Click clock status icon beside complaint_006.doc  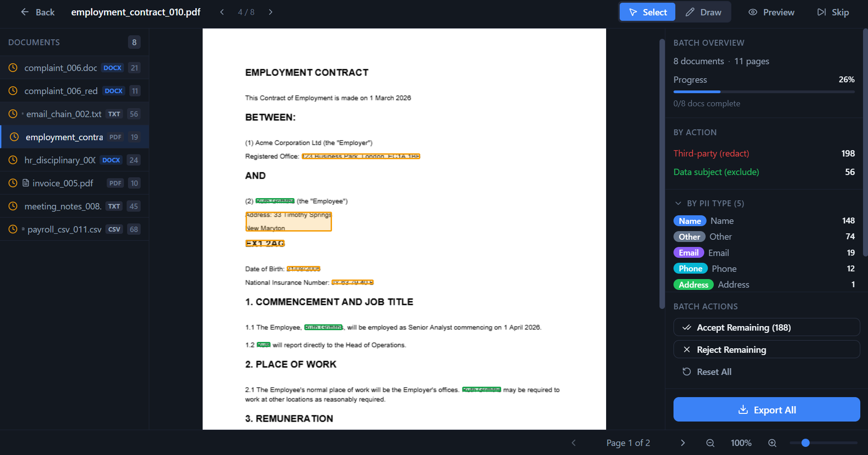(x=13, y=68)
